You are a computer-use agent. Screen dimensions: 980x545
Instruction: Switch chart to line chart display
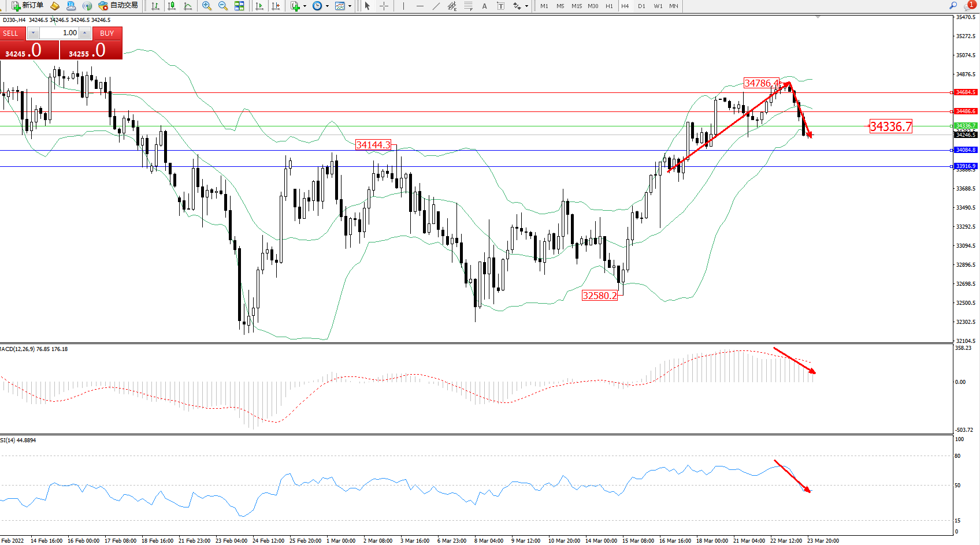pos(188,6)
